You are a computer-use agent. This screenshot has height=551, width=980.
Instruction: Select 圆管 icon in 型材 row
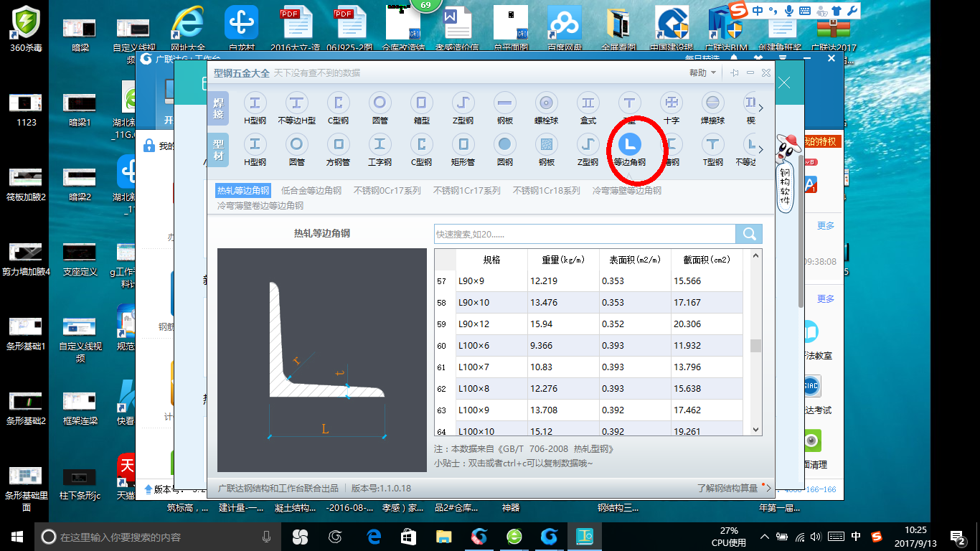tap(296, 144)
